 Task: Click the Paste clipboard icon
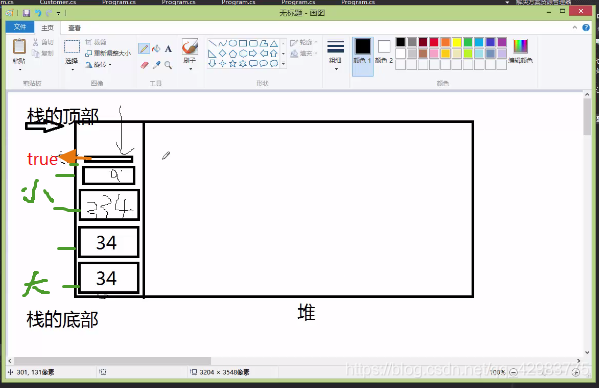19,46
